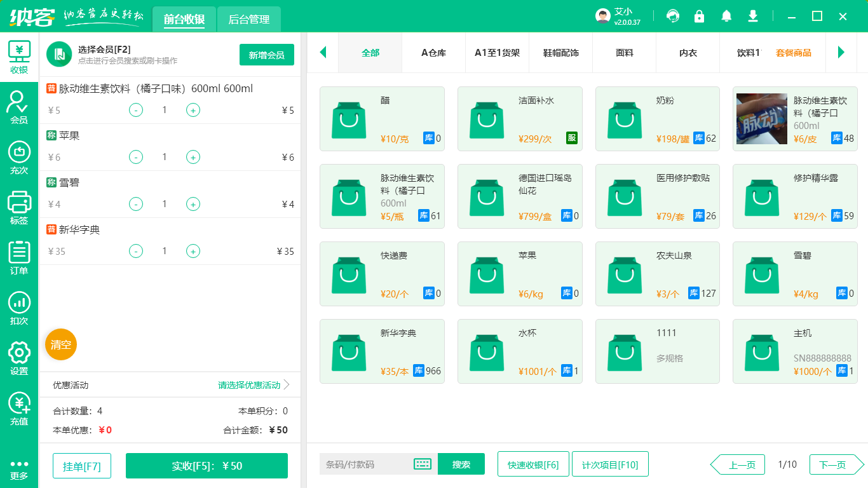Click 实收[F5] ¥50 checkout button
Image resolution: width=868 pixels, height=488 pixels.
pyautogui.click(x=207, y=466)
